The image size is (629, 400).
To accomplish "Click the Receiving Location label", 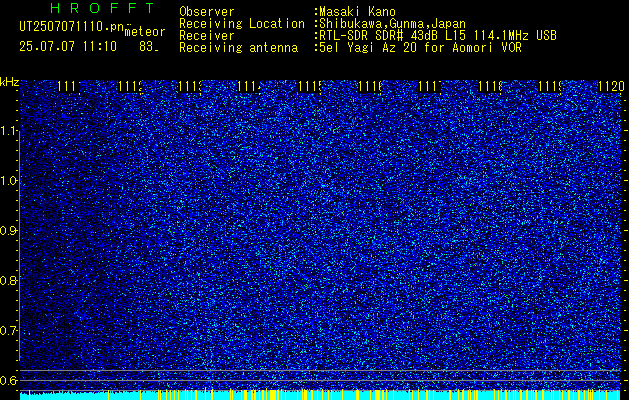I will click(242, 24).
